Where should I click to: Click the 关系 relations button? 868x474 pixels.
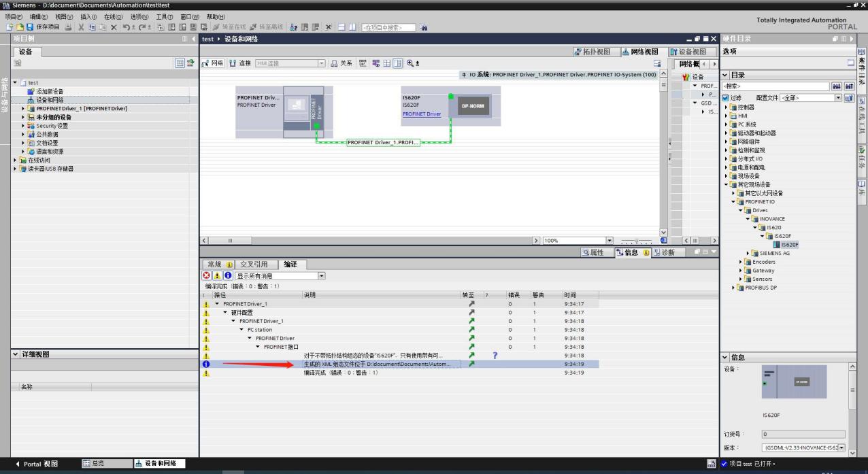pos(341,63)
